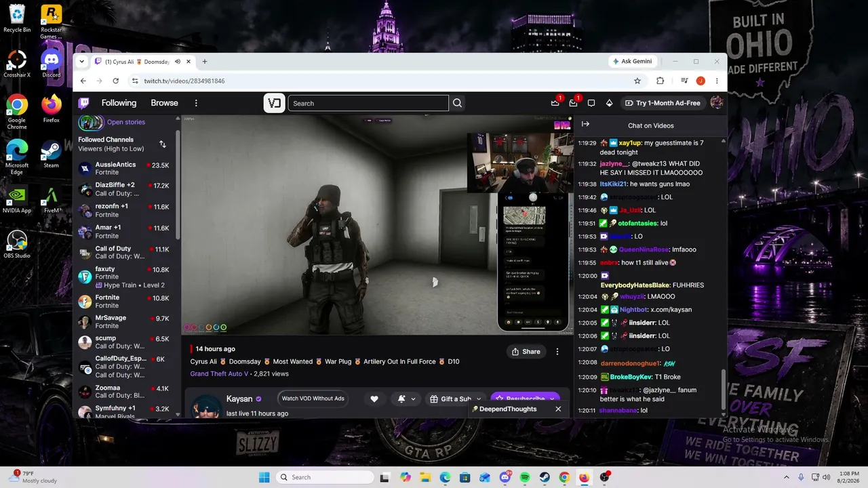Bookmark this page with the star icon
868x488 pixels.
point(637,81)
